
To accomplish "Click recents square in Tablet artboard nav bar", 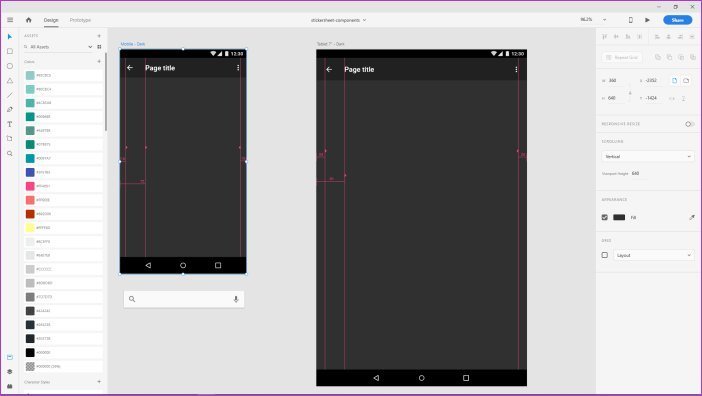I will click(x=466, y=378).
